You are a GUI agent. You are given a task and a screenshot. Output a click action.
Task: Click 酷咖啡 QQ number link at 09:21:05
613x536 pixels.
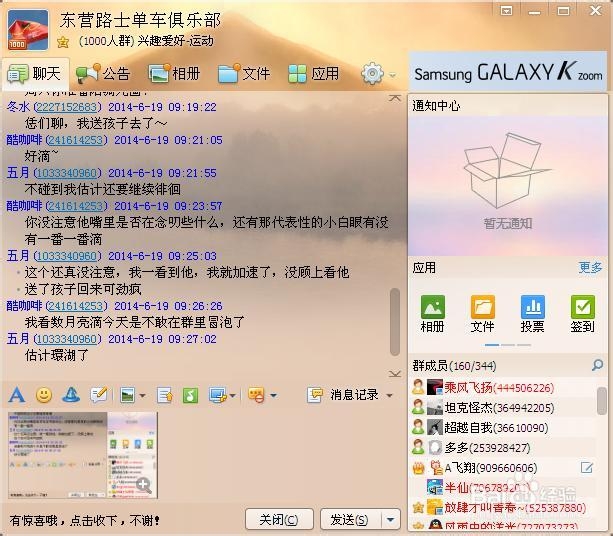(x=76, y=140)
